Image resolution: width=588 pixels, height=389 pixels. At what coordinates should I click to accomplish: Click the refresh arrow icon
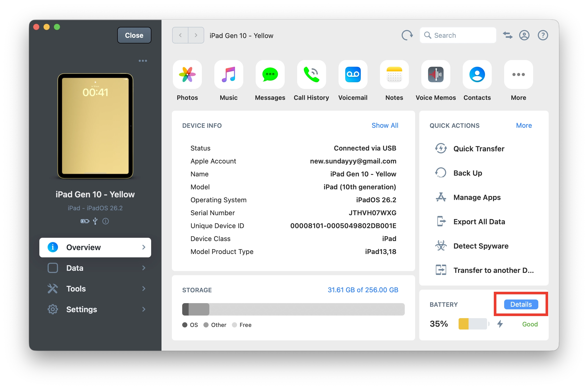pos(407,35)
